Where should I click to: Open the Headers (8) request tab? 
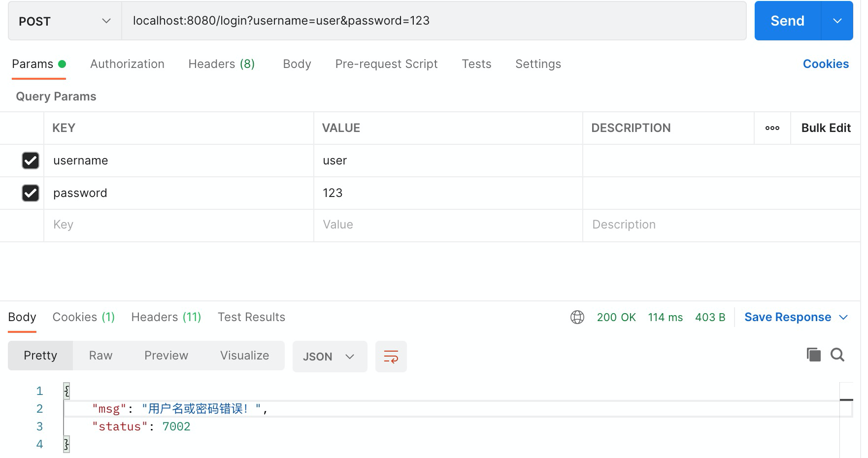(x=221, y=64)
